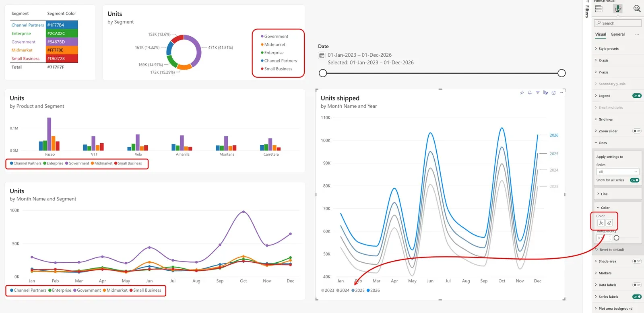Click the left handle of Date slider
The image size is (644, 313).
pyautogui.click(x=323, y=73)
